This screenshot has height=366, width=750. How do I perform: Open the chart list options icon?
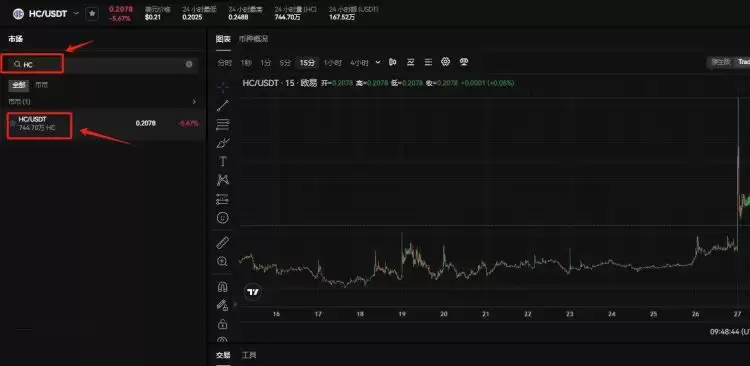(x=428, y=62)
